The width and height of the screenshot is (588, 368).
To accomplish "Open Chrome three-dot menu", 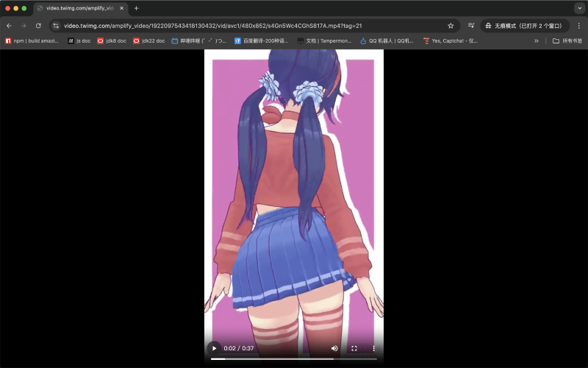I will 579,26.
